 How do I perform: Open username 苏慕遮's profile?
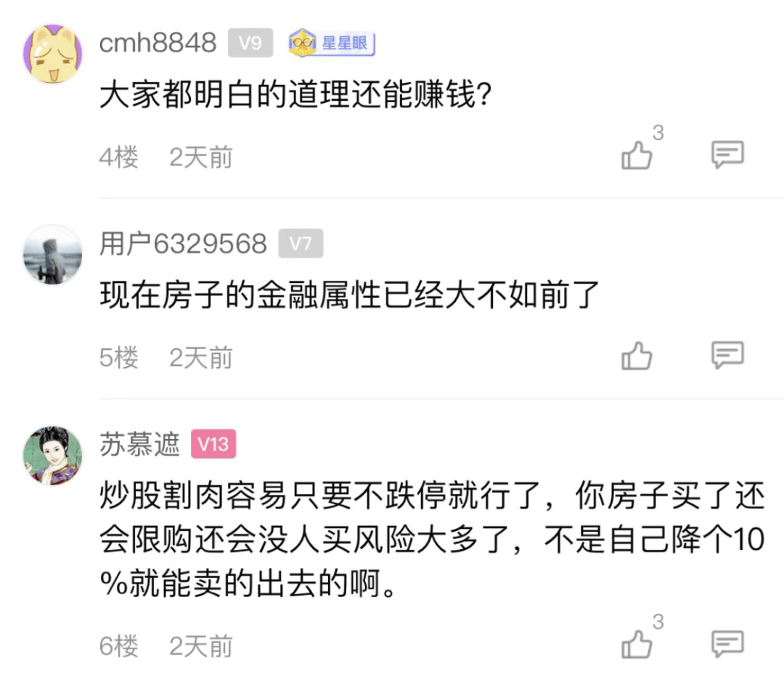(139, 444)
